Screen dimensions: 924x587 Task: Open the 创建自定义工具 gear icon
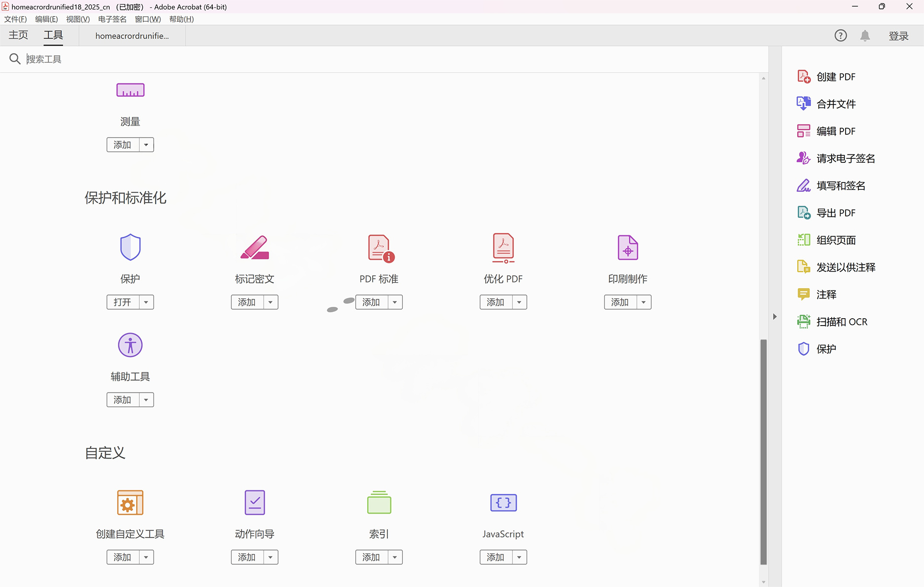130,503
